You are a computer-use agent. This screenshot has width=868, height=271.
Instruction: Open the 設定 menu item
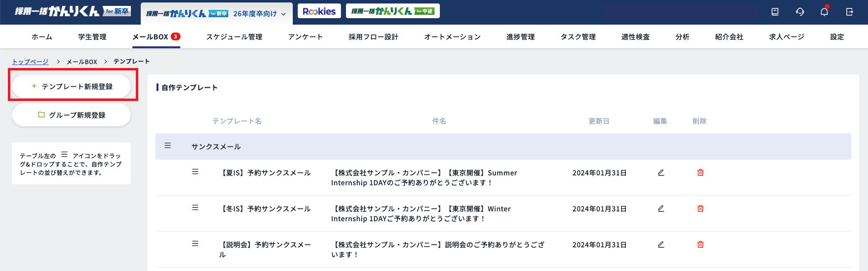pos(837,37)
